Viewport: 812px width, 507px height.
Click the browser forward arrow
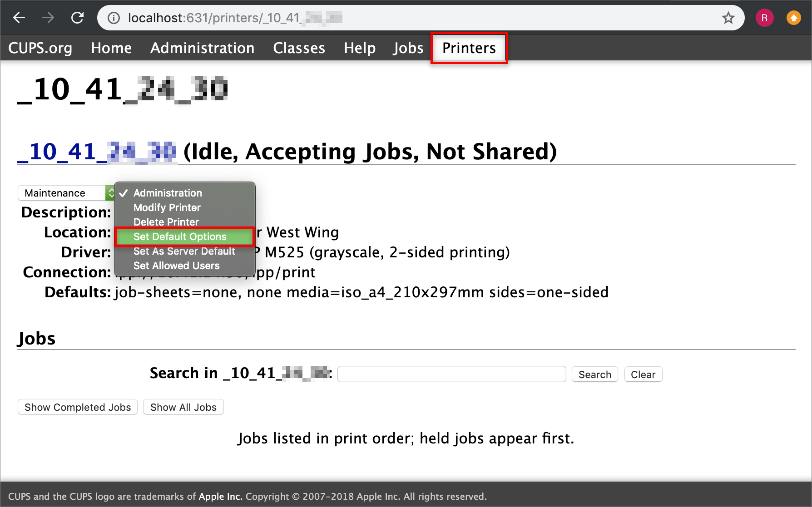pos(48,18)
